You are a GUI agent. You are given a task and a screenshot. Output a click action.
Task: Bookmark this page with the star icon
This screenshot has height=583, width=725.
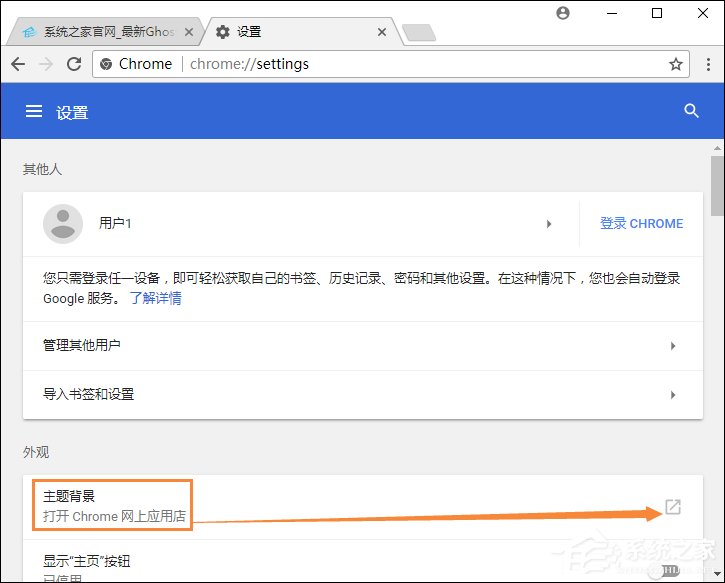coord(676,64)
